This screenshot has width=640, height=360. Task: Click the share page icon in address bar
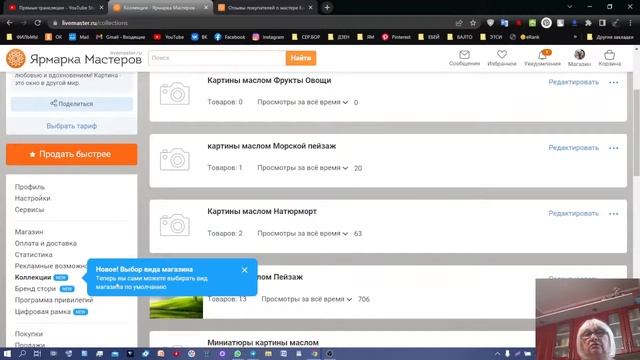pos(459,23)
